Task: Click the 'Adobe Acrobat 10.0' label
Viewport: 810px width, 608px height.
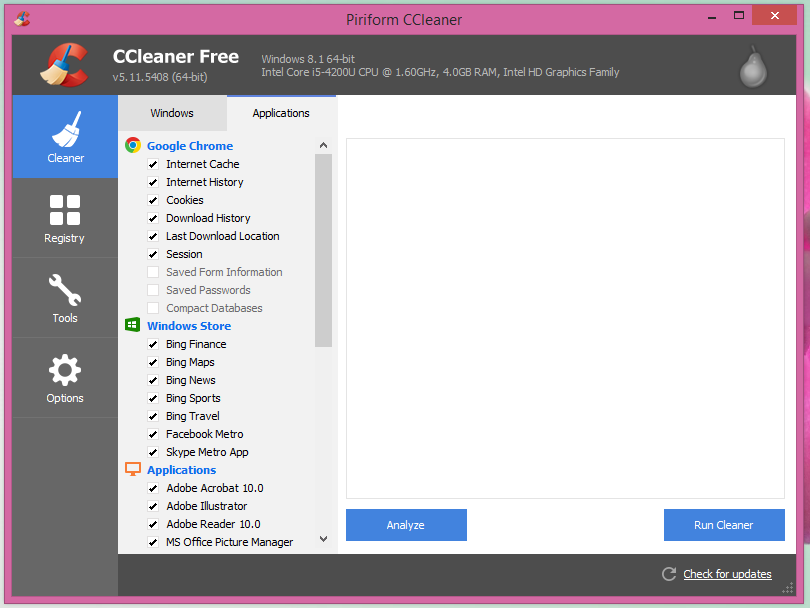Action: (215, 488)
